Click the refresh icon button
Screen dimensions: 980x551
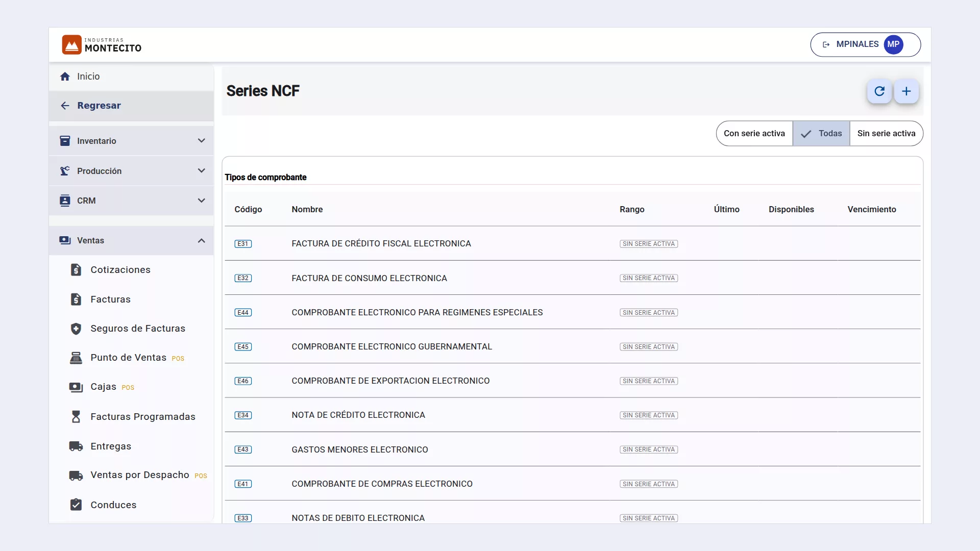[879, 91]
